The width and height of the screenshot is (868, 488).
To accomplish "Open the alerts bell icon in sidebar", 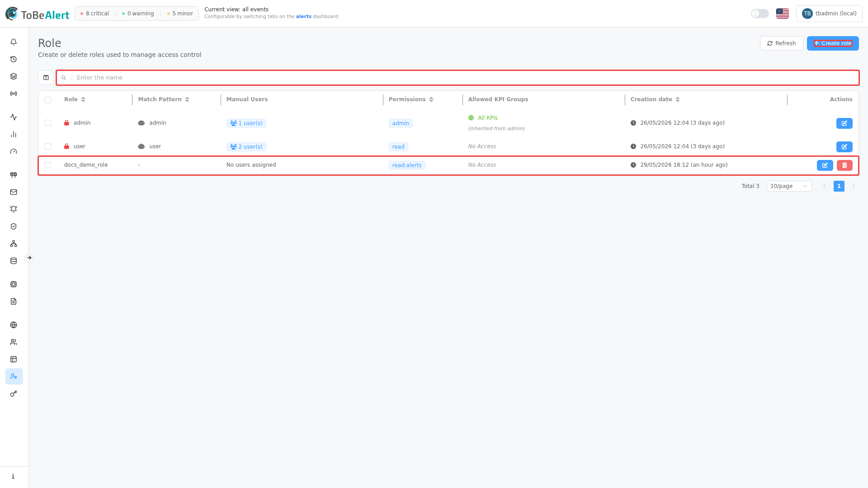I will [x=14, y=42].
